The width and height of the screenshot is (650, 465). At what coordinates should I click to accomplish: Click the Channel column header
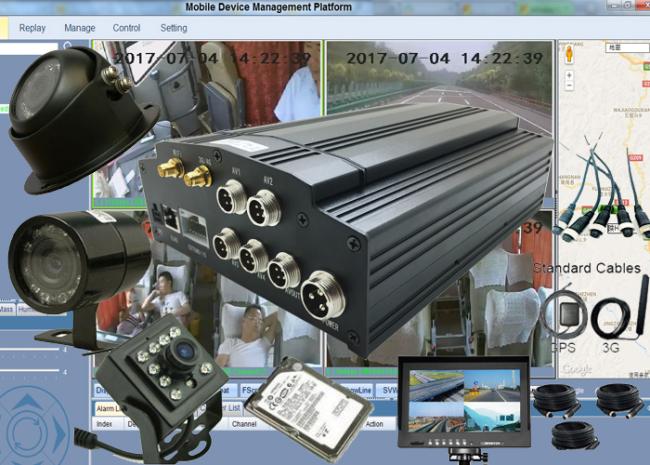click(x=244, y=424)
